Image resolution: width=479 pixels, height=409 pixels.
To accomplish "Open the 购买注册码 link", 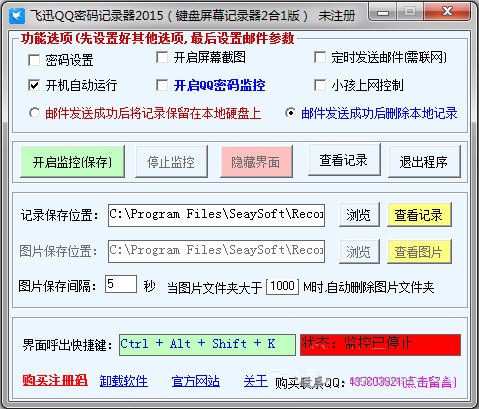I will point(55,381).
